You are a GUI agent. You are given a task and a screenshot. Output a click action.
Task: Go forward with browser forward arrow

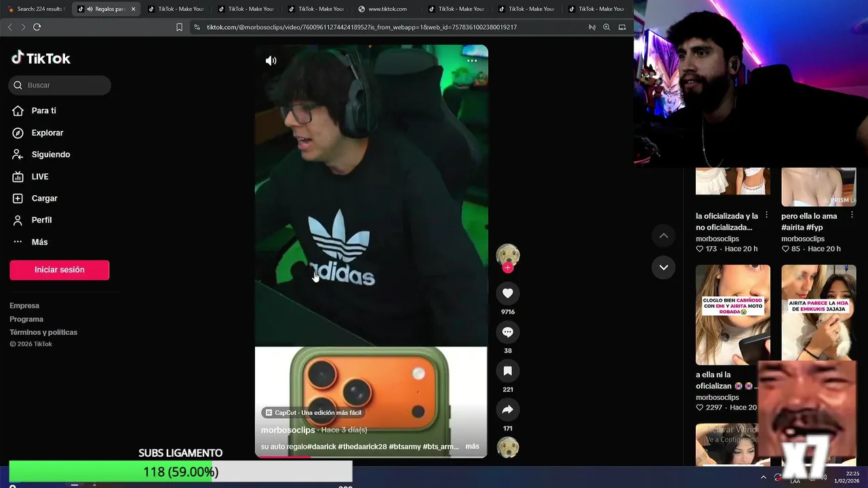tap(23, 27)
